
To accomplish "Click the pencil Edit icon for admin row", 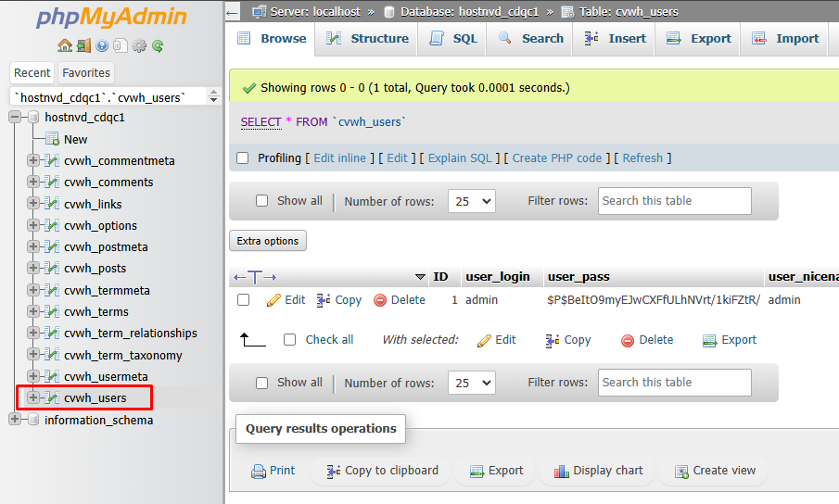I will point(273,300).
